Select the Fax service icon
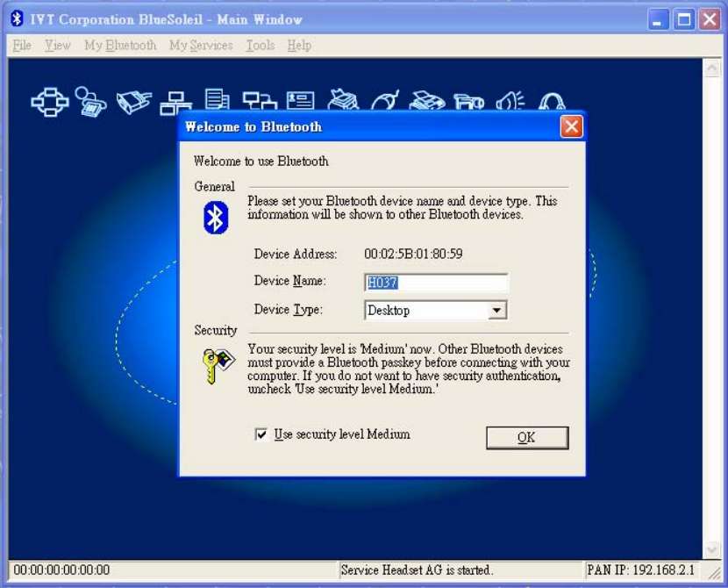728x588 pixels. click(427, 101)
